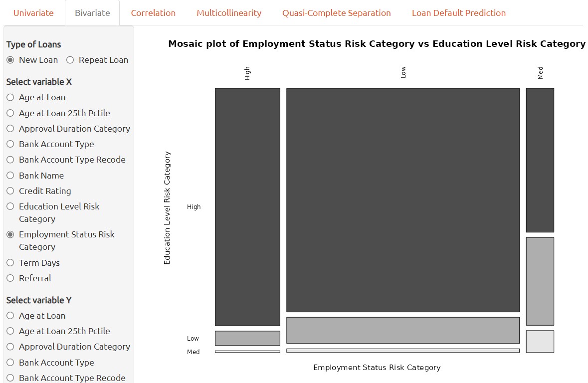Choose Bank Account Type for variable Y
Screen dimensions: 588x383
10,363
